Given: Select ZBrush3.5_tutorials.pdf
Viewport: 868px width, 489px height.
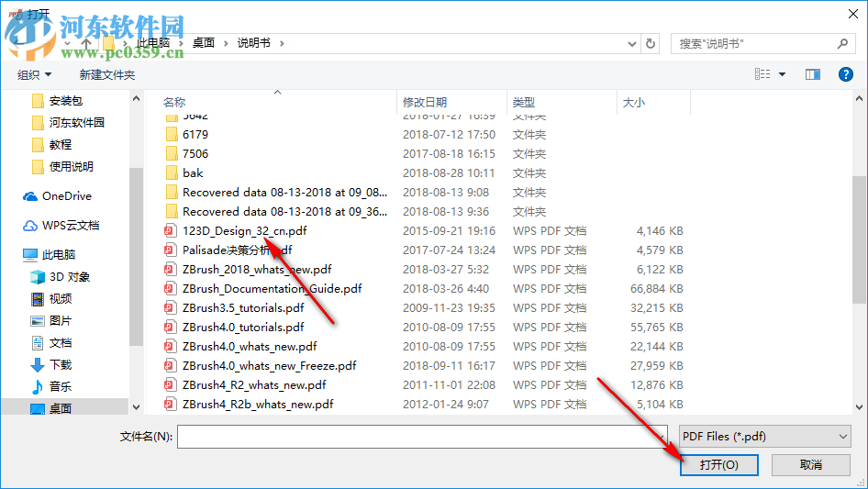Looking at the screenshot, I should (243, 308).
